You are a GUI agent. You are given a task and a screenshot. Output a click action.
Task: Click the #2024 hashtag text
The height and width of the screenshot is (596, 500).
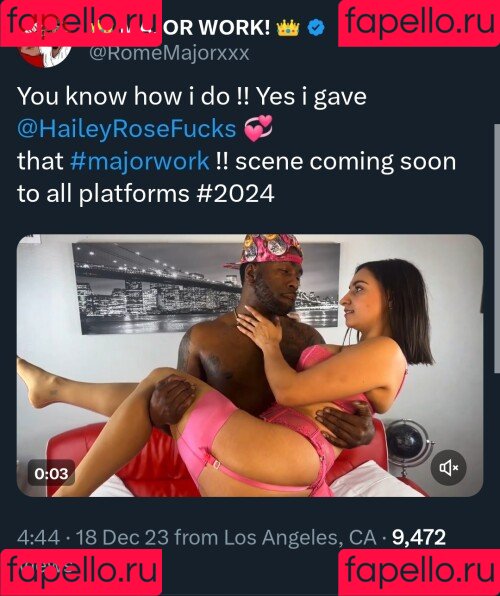click(235, 194)
